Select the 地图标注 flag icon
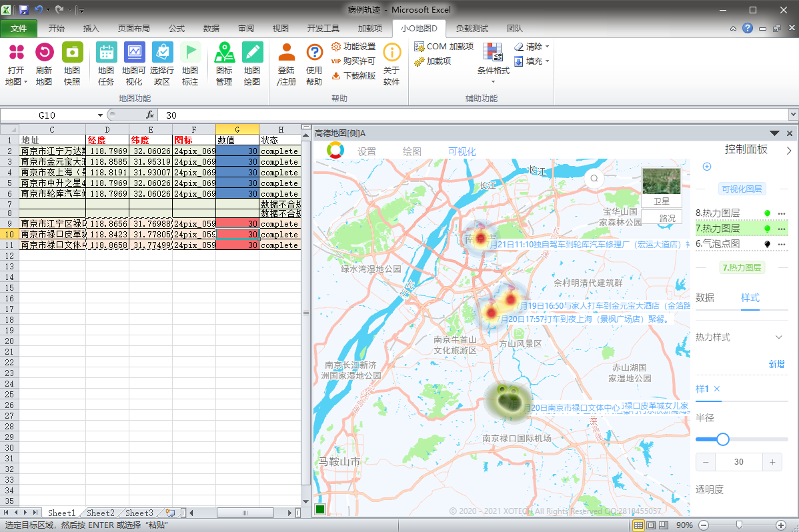 pyautogui.click(x=190, y=65)
